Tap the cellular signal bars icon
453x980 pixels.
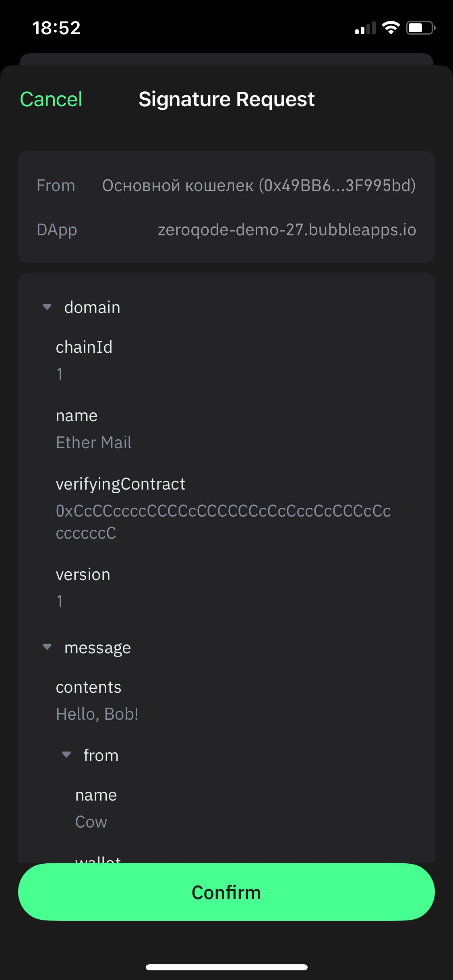(365, 28)
